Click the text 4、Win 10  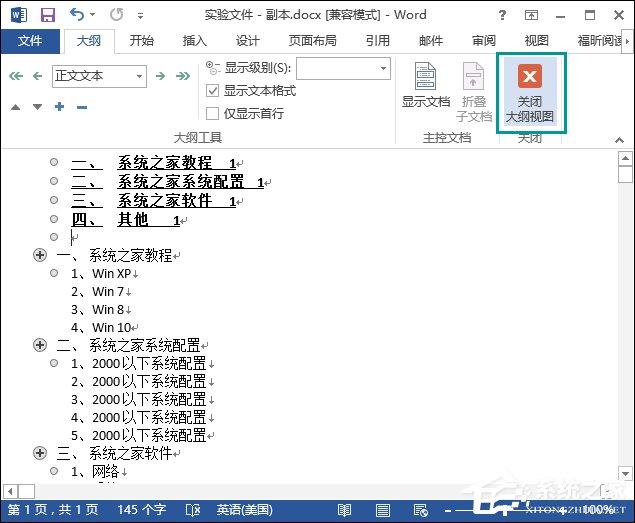coord(101,327)
